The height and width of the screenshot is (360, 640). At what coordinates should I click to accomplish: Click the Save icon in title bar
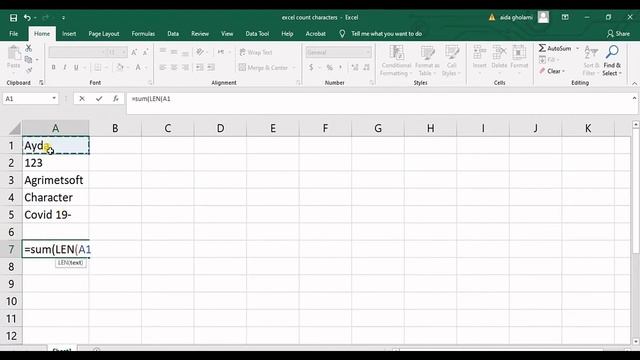coord(13,18)
